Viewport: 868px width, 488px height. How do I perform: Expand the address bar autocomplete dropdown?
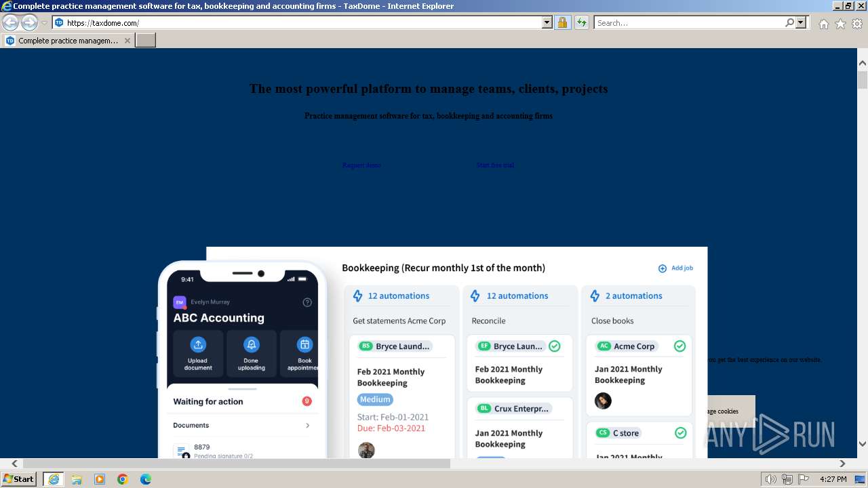(x=547, y=22)
